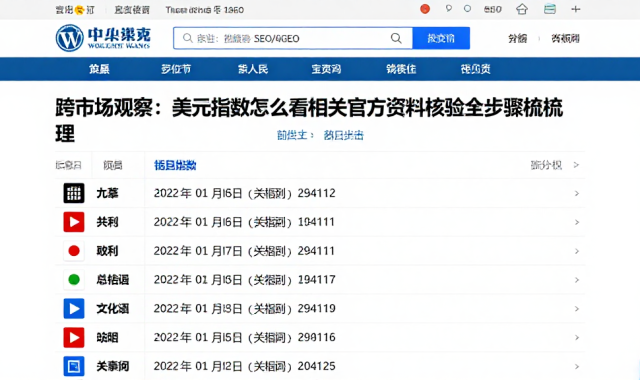Open the home icon in top bar
640x380 pixels.
[522, 9]
